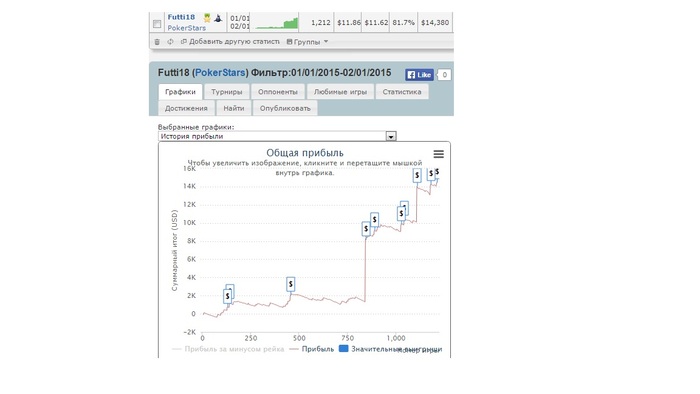Toggle the 'Прибыль' legend series
Viewport: 700px width, 394px height.
click(x=312, y=349)
